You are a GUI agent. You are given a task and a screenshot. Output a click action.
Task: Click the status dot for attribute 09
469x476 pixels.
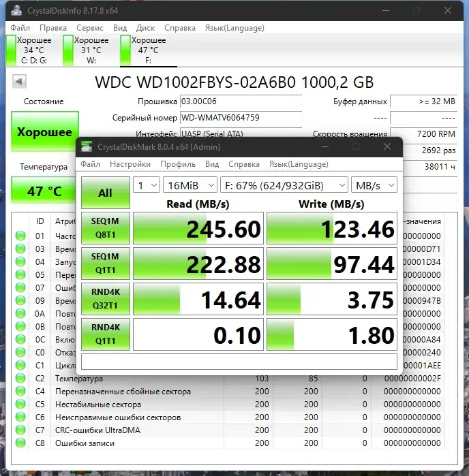coord(20,300)
